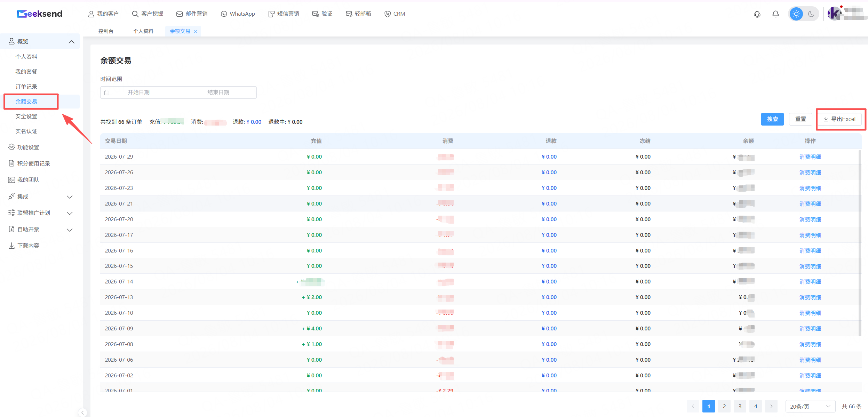Click the 积分使用记录 document icon
This screenshot has height=417, width=868.
11,163
